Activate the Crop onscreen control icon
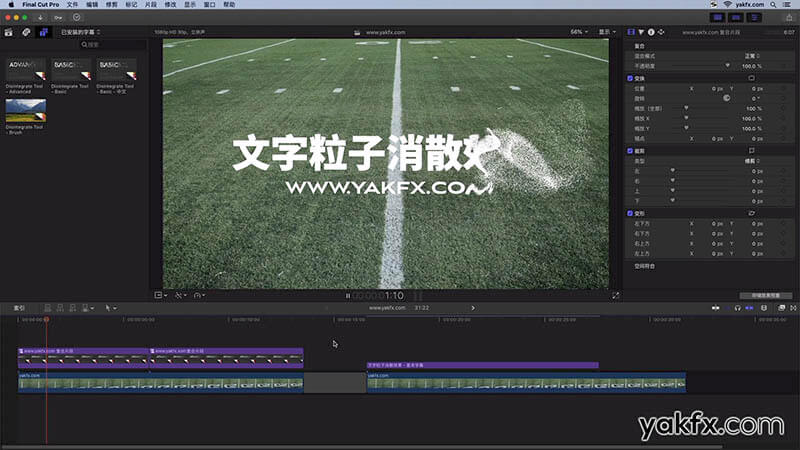The height and width of the screenshot is (450, 800). pyautogui.click(x=752, y=151)
